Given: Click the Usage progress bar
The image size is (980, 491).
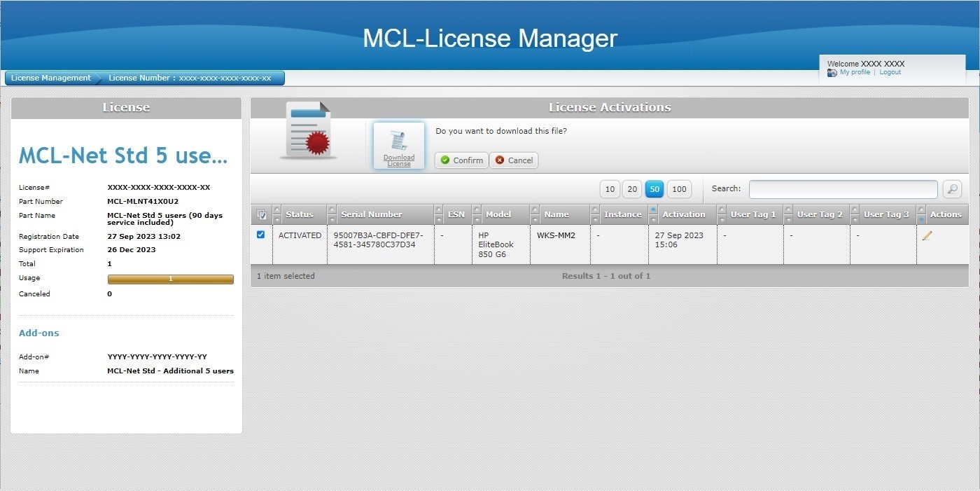Looking at the screenshot, I should click(170, 279).
